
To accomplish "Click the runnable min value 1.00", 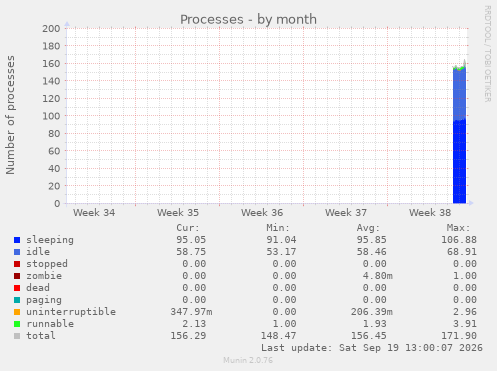I will pos(284,324).
